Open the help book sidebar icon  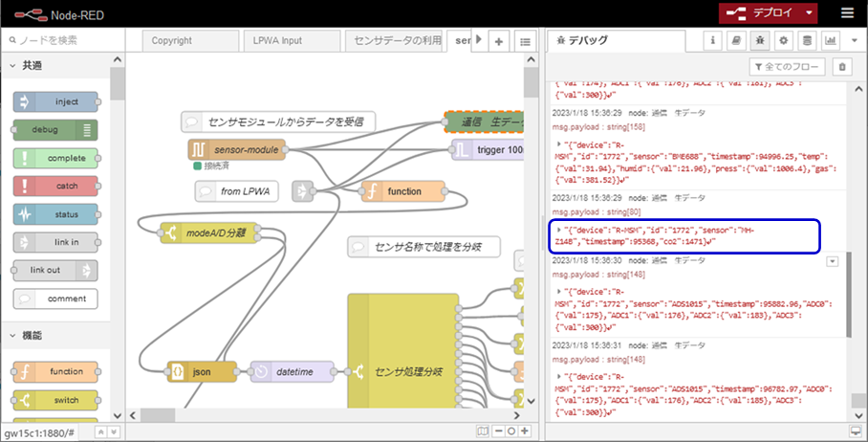click(736, 40)
